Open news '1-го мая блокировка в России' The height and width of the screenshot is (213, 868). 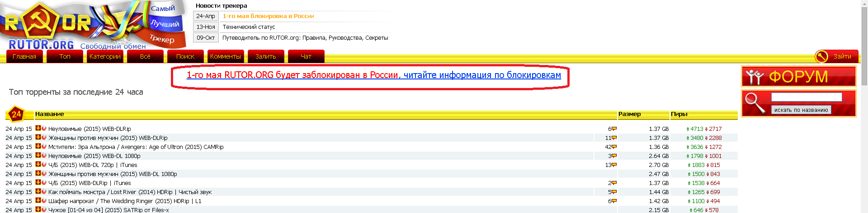click(x=268, y=16)
